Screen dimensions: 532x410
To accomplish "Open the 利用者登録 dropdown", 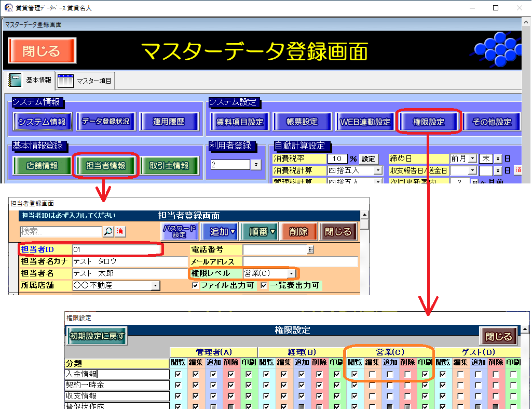I will [256, 165].
